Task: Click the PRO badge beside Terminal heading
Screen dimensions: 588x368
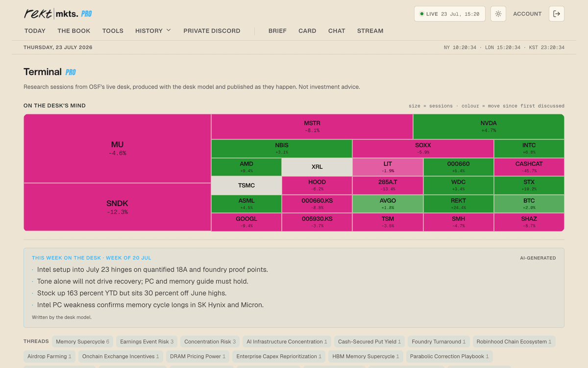Action: pos(71,72)
